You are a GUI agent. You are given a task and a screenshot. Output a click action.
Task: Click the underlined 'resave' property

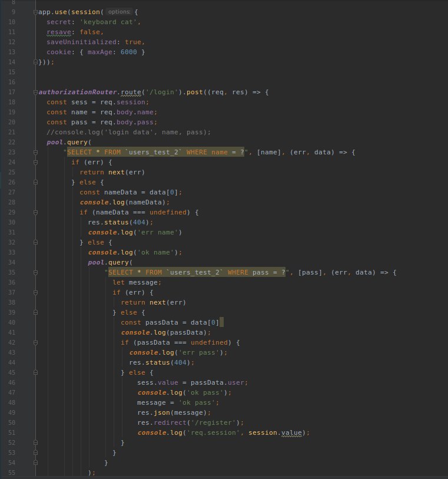point(59,32)
